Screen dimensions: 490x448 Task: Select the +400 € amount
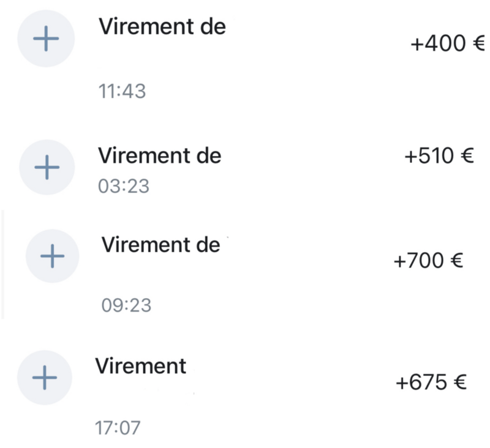click(448, 43)
